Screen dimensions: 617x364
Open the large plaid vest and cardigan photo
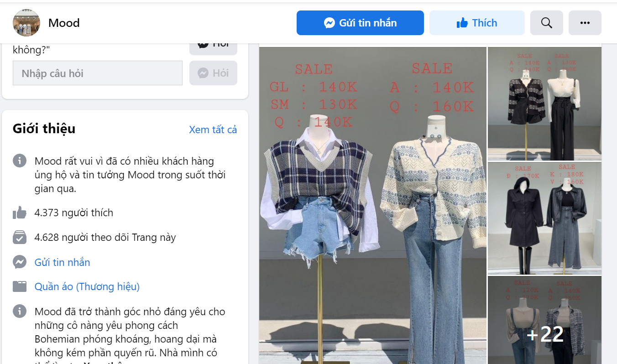pyautogui.click(x=373, y=205)
